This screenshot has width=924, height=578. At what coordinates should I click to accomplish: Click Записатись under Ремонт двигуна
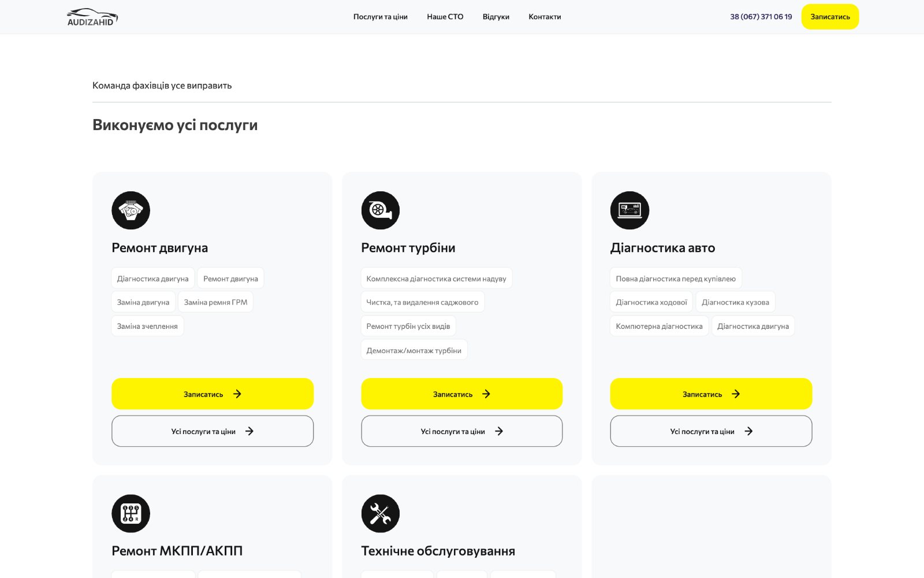pos(213,394)
